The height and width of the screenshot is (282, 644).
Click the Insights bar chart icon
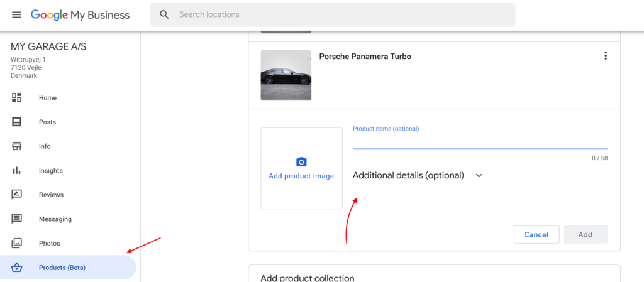pyautogui.click(x=16, y=170)
